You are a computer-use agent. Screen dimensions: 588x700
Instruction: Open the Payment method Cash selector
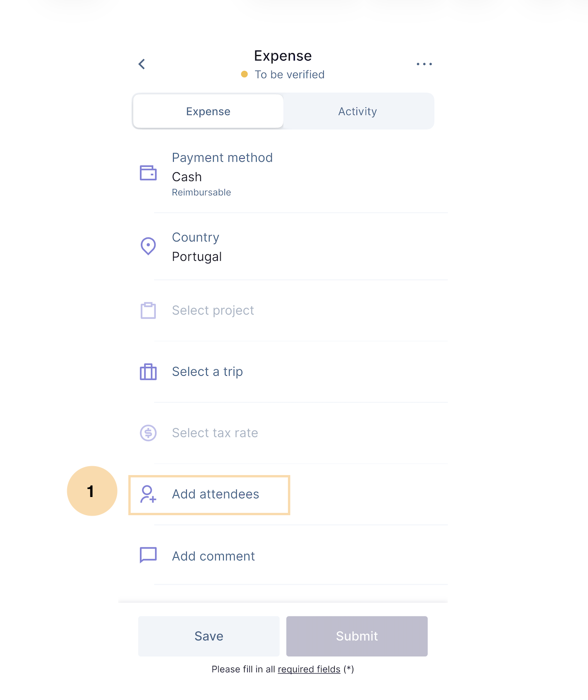[289, 175]
